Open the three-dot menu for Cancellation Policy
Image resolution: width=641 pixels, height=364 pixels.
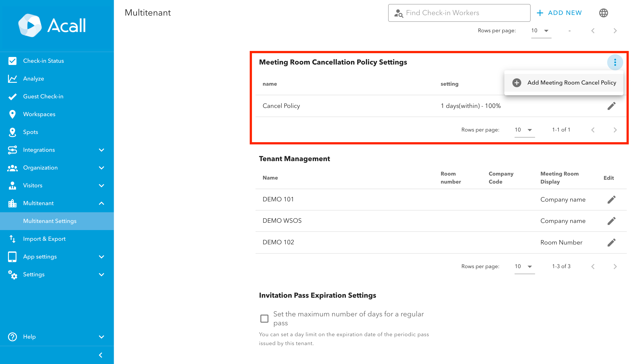click(615, 62)
